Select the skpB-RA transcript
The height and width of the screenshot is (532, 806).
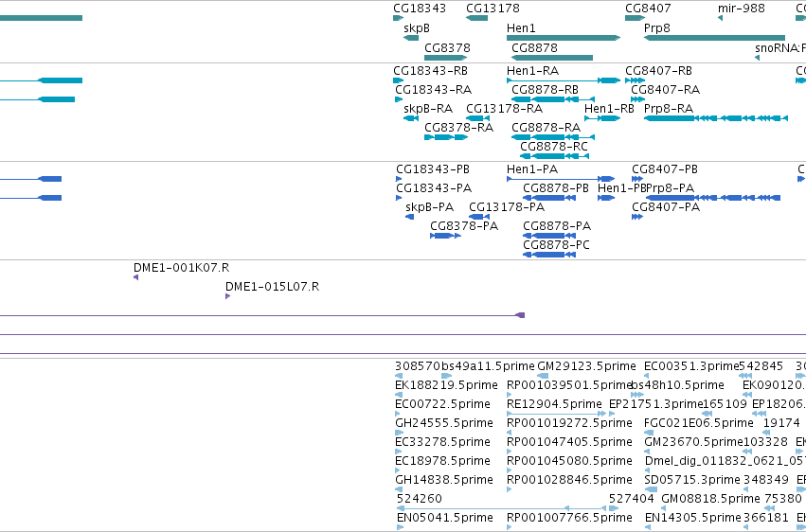(411, 118)
